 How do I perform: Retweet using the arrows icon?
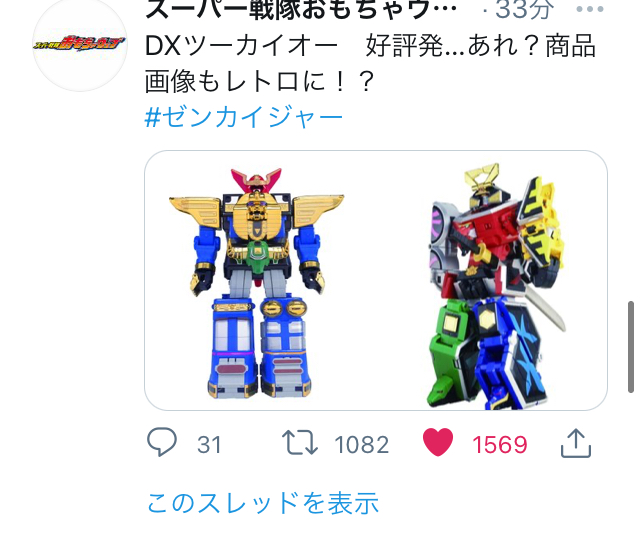[300, 443]
